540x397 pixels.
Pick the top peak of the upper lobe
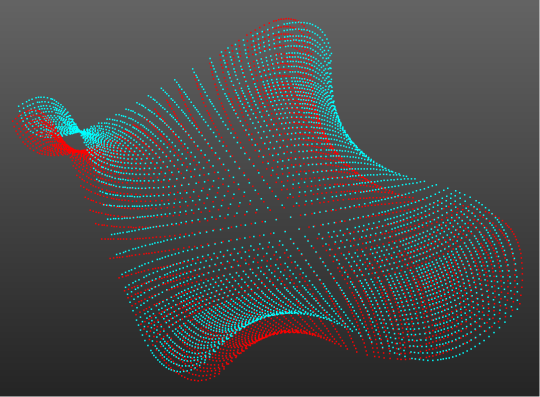[x=288, y=21]
